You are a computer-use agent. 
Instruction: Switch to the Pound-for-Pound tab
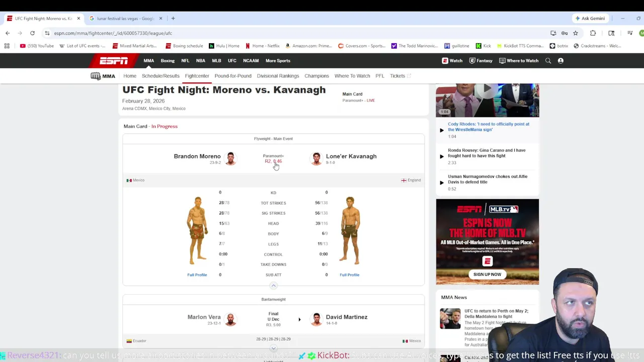coord(233,76)
